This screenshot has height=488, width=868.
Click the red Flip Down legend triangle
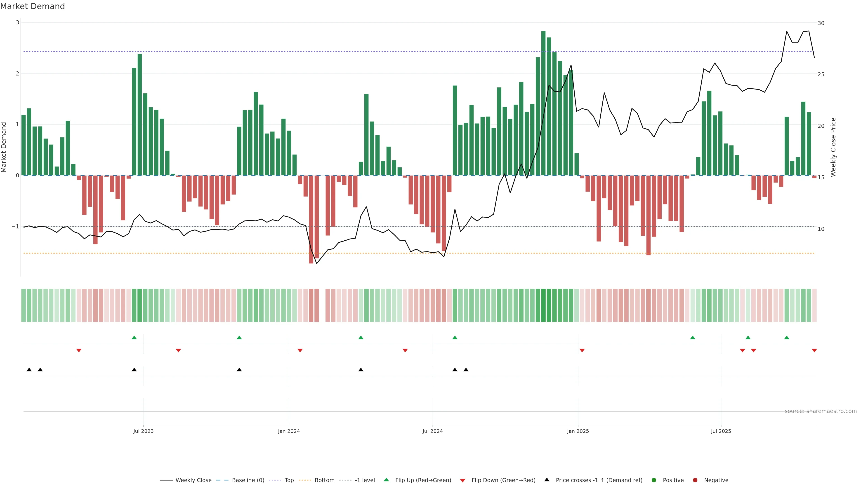click(463, 481)
